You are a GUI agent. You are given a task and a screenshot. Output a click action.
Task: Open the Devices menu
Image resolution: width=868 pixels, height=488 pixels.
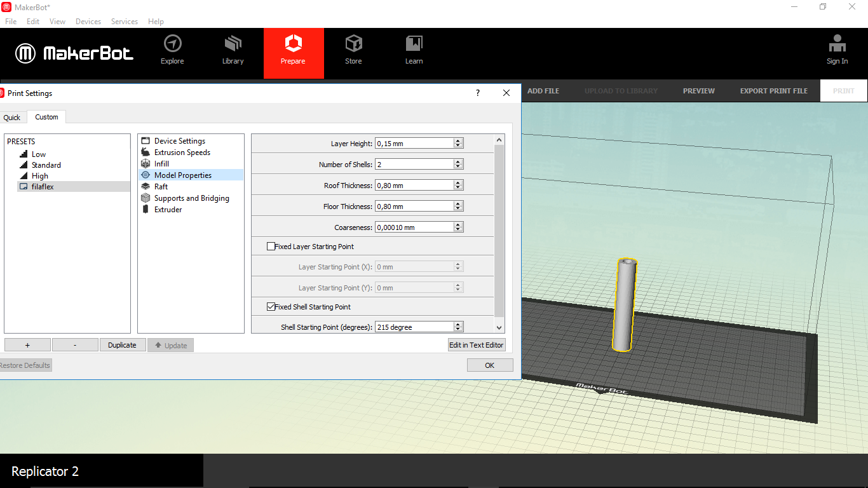coord(88,22)
